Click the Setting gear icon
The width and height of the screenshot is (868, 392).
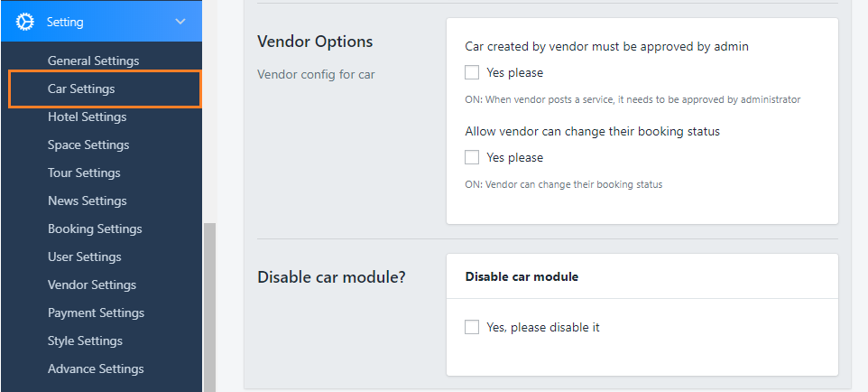coord(25,21)
